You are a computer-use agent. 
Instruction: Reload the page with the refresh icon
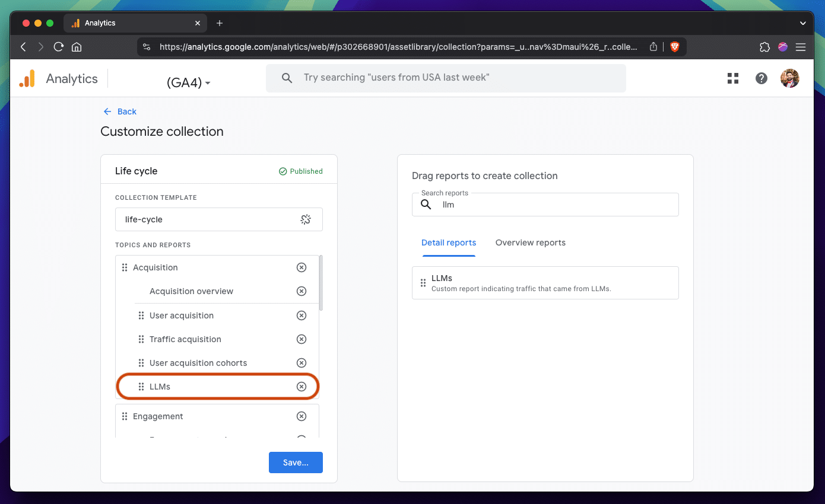(x=58, y=47)
